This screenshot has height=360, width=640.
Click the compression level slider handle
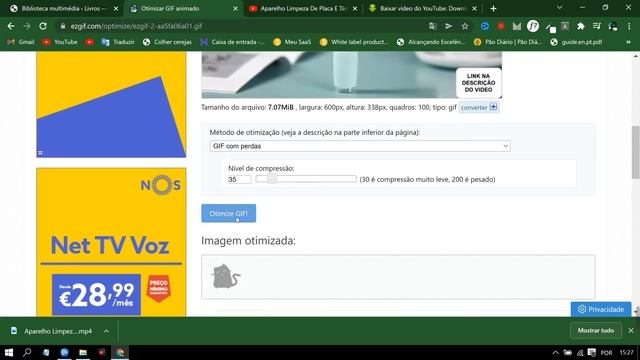tap(272, 179)
